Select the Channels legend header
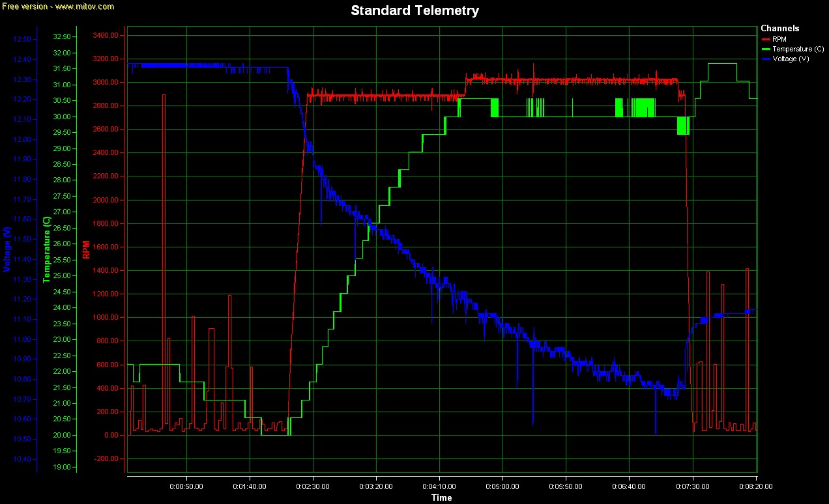The height and width of the screenshot is (504, 829). pyautogui.click(x=779, y=28)
